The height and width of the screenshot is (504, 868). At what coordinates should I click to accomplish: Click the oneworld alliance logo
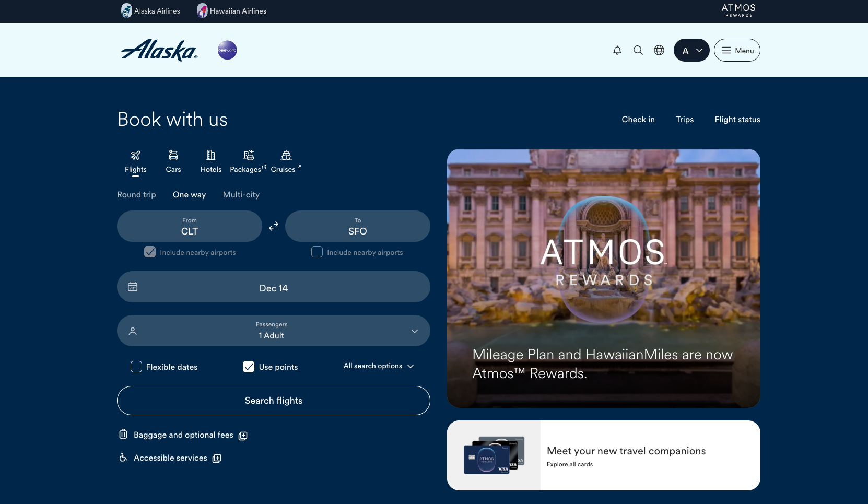[x=227, y=50]
